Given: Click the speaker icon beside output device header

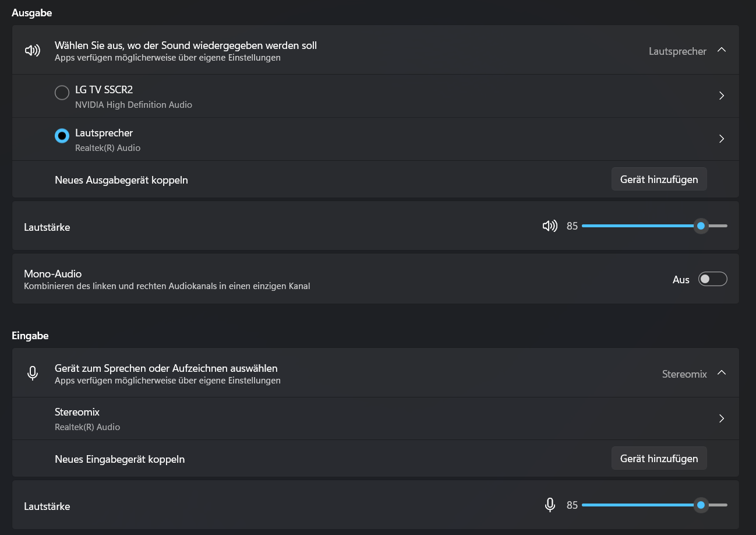Looking at the screenshot, I should tap(33, 51).
